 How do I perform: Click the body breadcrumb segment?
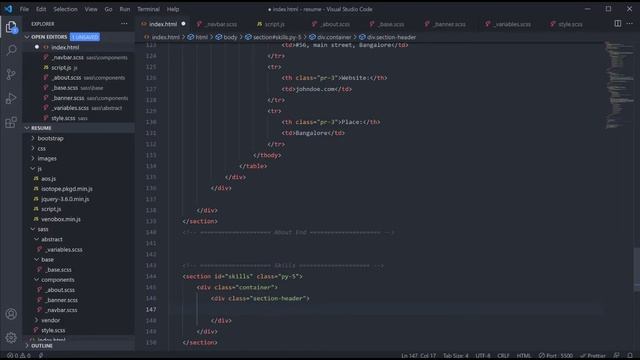pos(230,37)
